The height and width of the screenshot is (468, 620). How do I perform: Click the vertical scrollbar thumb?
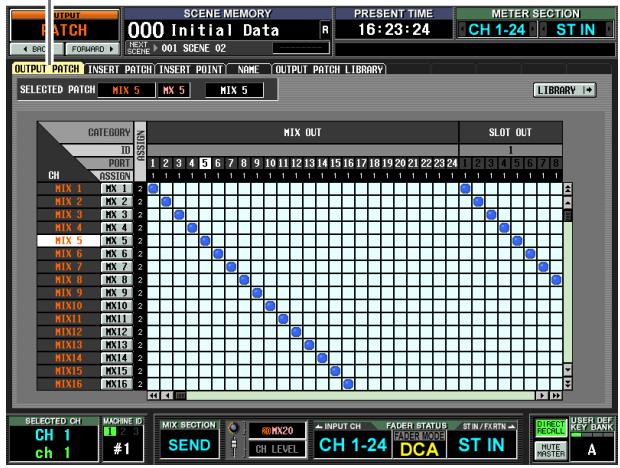[568, 215]
